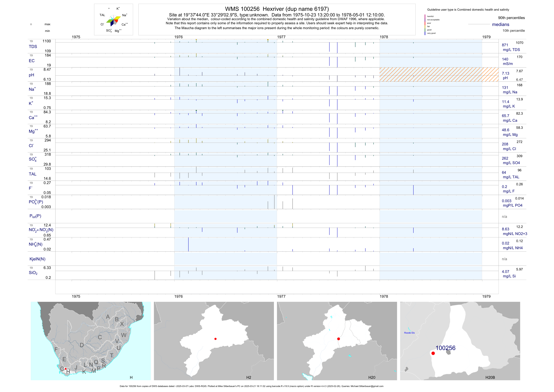554x392 pixels.
Task: Click the medians legend heading
Action: pos(501,24)
